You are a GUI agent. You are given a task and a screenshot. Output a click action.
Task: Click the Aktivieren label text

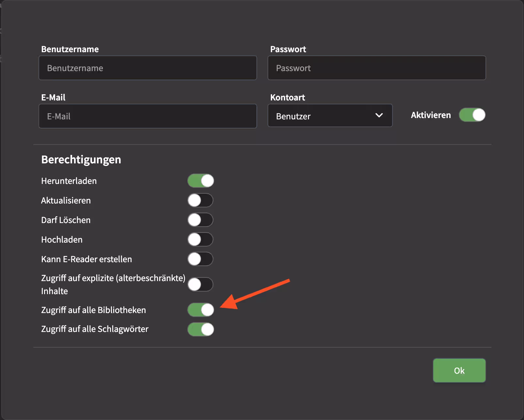[x=431, y=115]
